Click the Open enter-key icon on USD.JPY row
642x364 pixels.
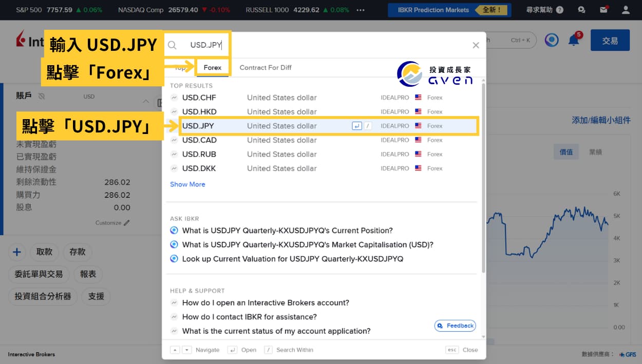(x=357, y=126)
